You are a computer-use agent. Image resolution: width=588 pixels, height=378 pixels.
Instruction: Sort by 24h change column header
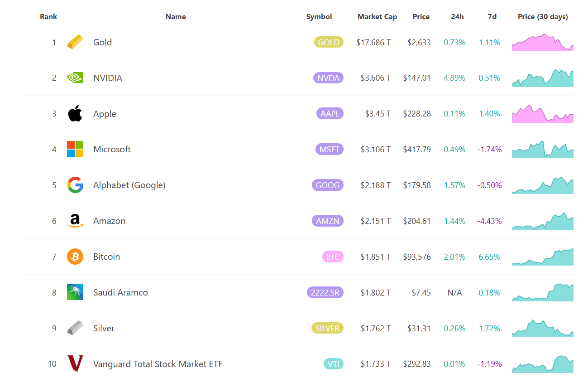457,17
